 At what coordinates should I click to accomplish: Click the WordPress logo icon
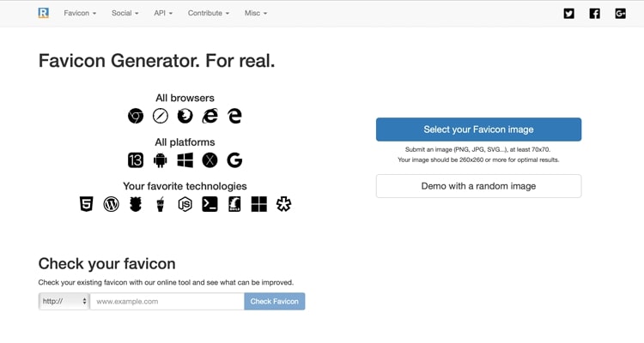pos(111,204)
